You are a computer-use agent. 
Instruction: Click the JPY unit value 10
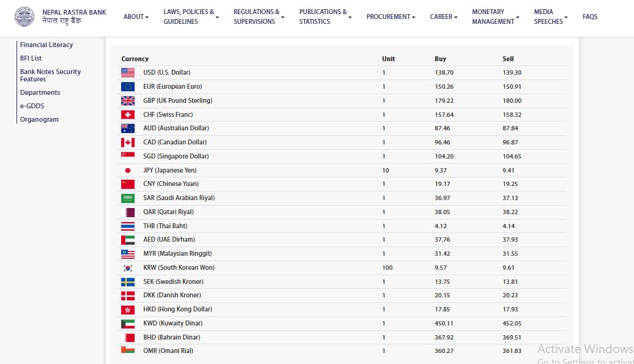(386, 171)
